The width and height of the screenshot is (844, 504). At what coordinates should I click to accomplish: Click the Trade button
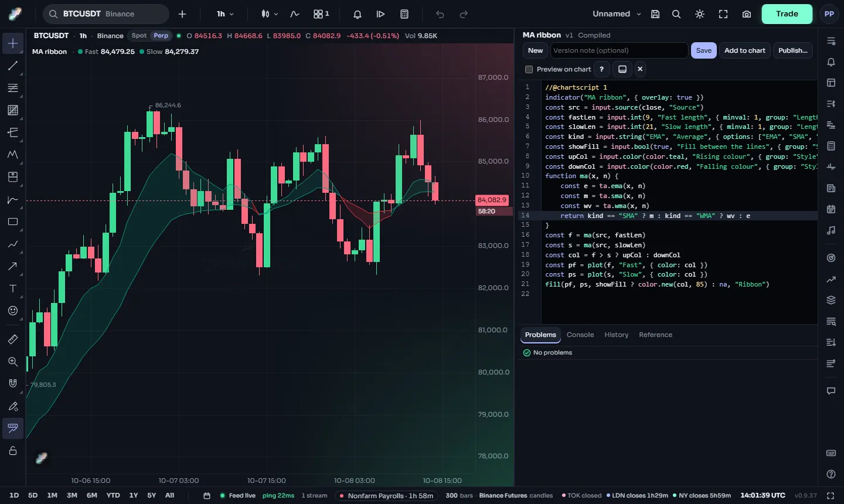click(x=787, y=14)
